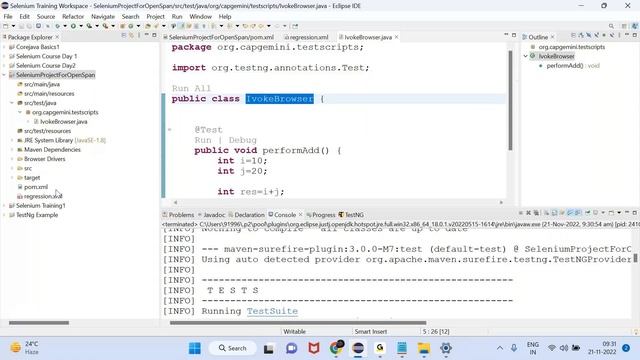Click Remove Launch X in Console toolbar
The image size is (640, 360).
coord(529,213)
